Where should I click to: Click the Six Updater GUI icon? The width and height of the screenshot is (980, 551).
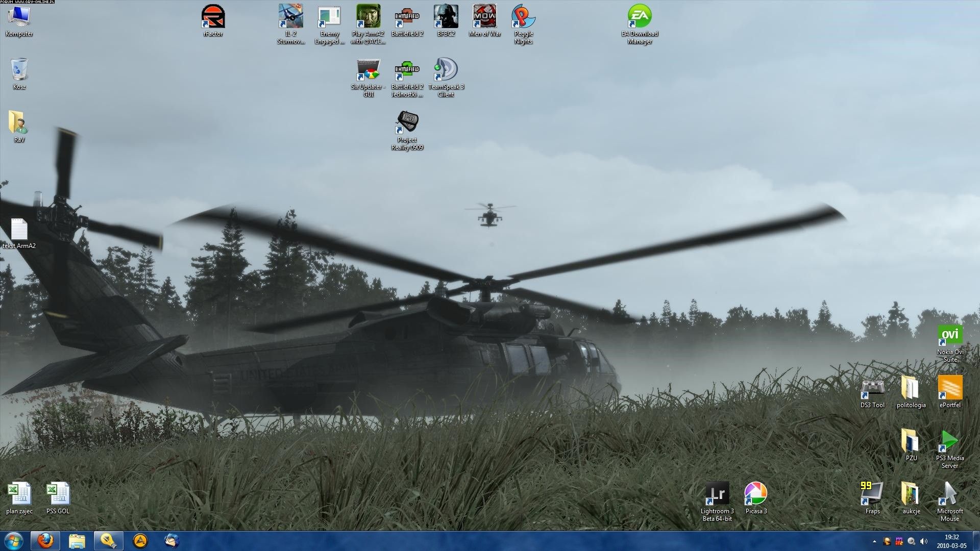(x=368, y=71)
